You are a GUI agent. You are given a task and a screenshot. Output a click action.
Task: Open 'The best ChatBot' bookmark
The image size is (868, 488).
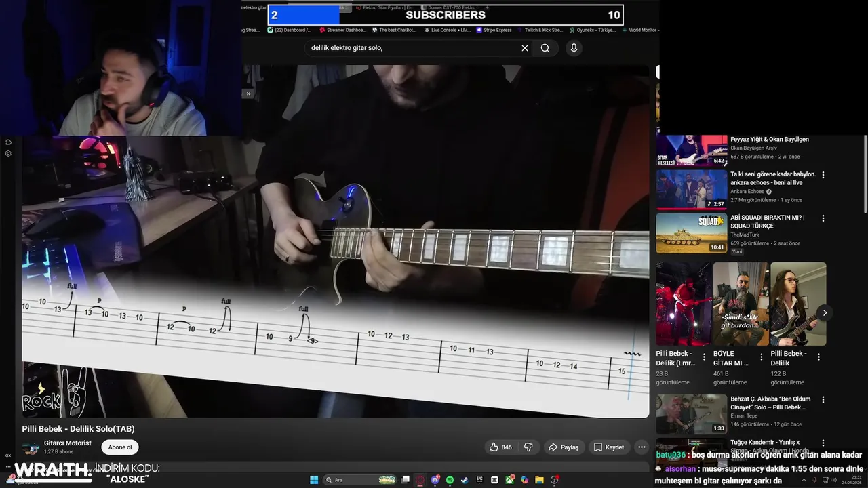(x=394, y=30)
